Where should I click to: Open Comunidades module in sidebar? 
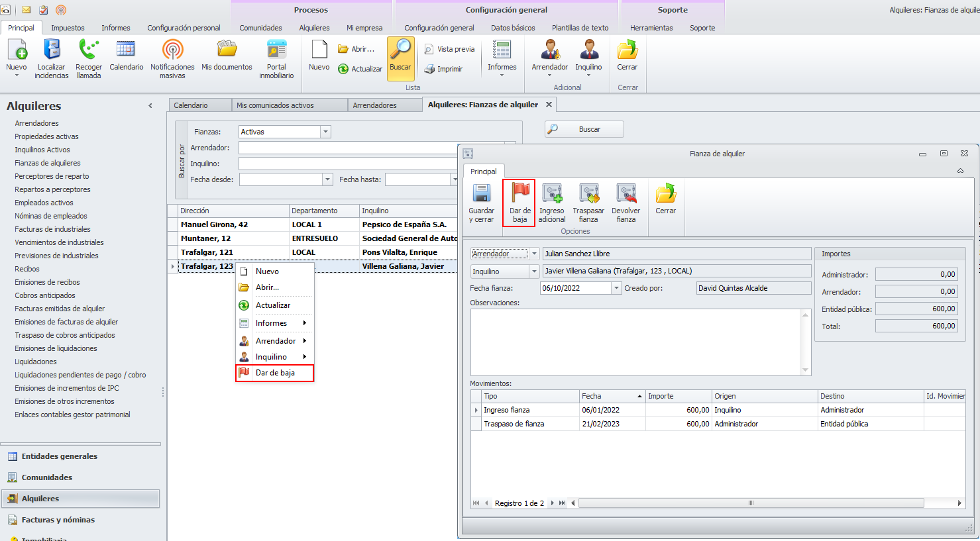pyautogui.click(x=80, y=477)
